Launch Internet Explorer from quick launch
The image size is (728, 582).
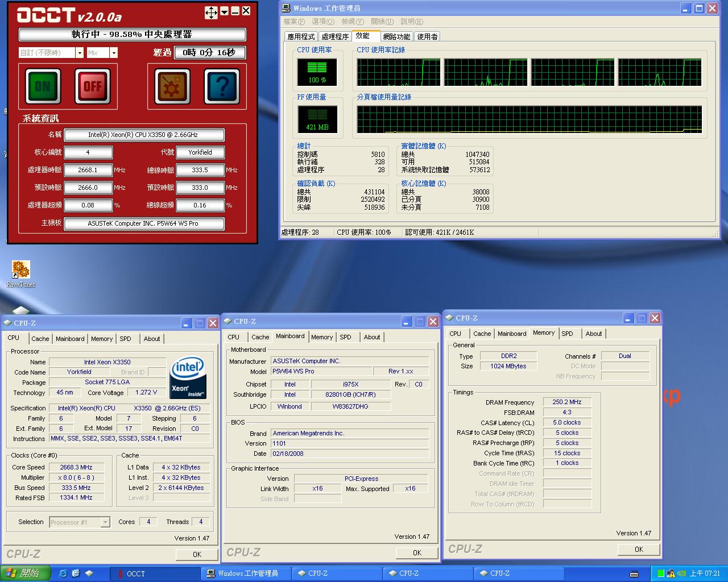click(63, 573)
